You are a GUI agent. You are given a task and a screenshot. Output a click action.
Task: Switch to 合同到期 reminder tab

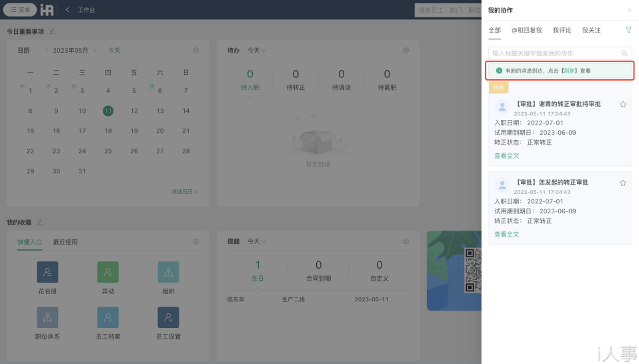click(319, 271)
